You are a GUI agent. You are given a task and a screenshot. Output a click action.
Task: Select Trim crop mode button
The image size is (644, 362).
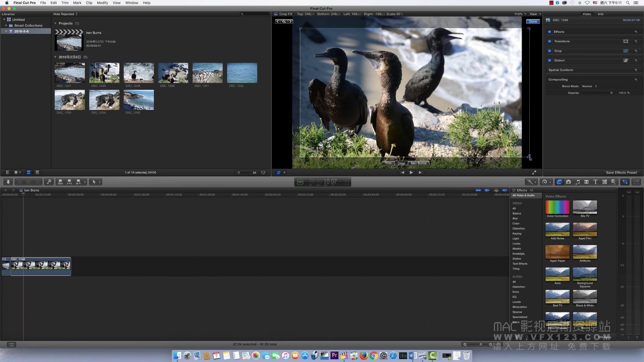tap(388, 163)
